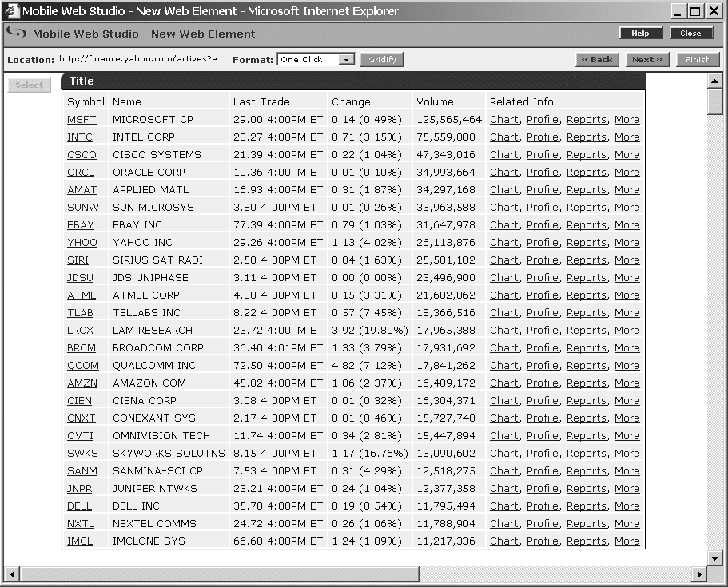The image size is (728, 587).
Task: Click the volume value 125,565,464
Action: coord(449,119)
